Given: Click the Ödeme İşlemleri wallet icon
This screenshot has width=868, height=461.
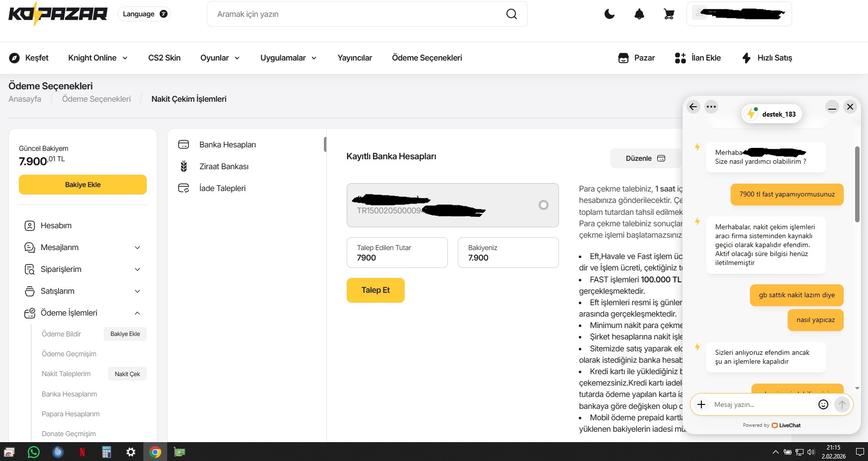Looking at the screenshot, I should tap(30, 313).
